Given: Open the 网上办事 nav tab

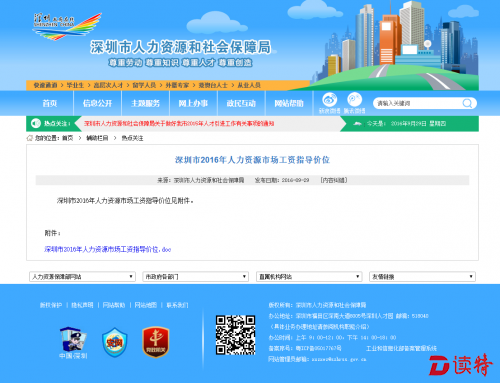Looking at the screenshot, I should [193, 103].
